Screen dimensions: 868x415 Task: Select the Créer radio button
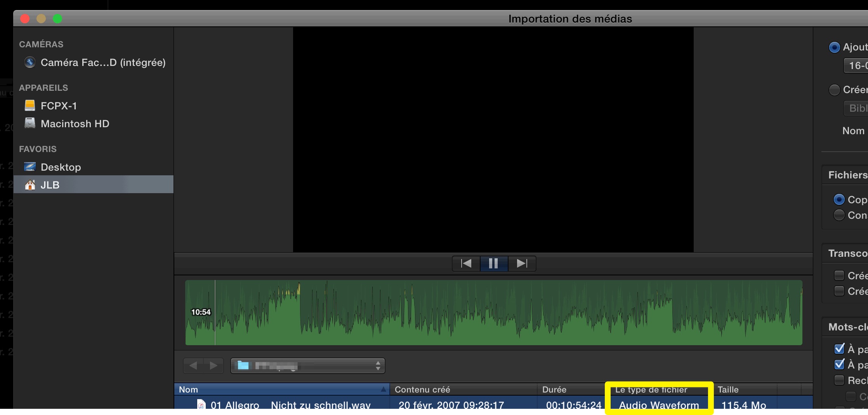(x=834, y=90)
